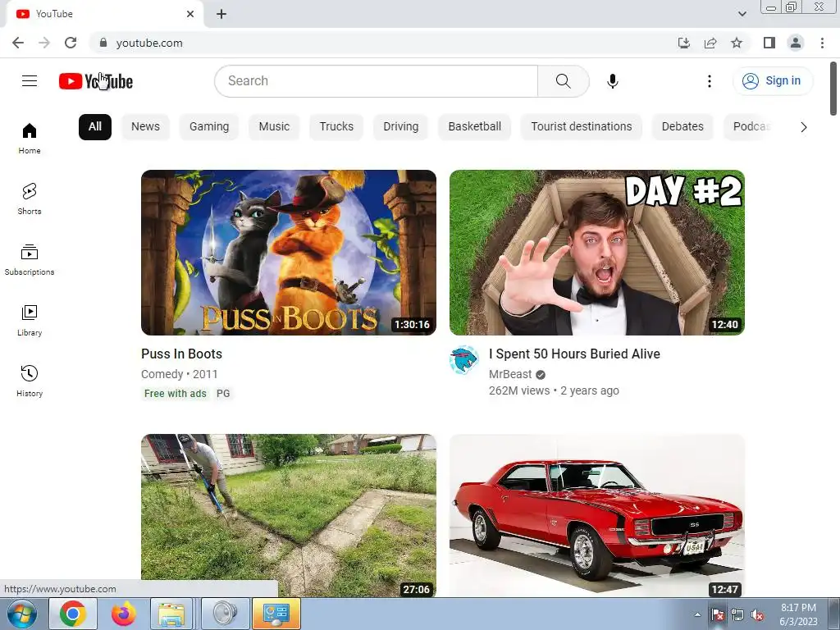
Task: Show hidden system tray icons
Action: tap(697, 615)
